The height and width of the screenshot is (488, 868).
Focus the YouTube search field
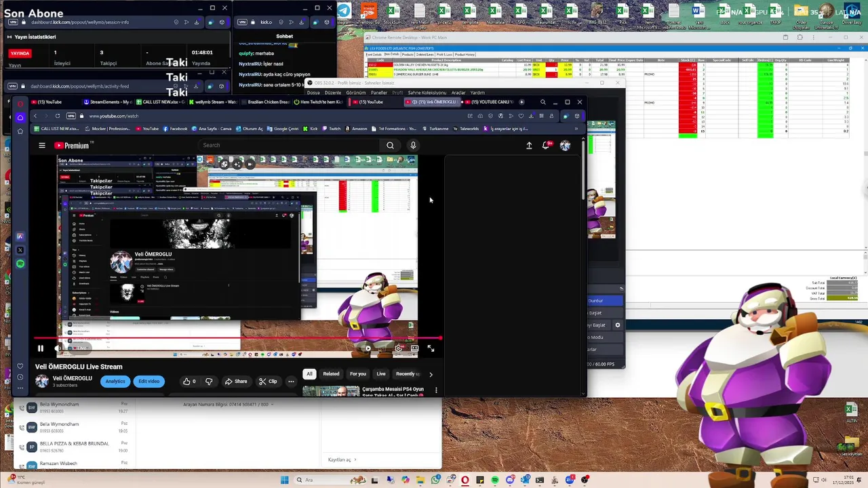[x=289, y=145]
